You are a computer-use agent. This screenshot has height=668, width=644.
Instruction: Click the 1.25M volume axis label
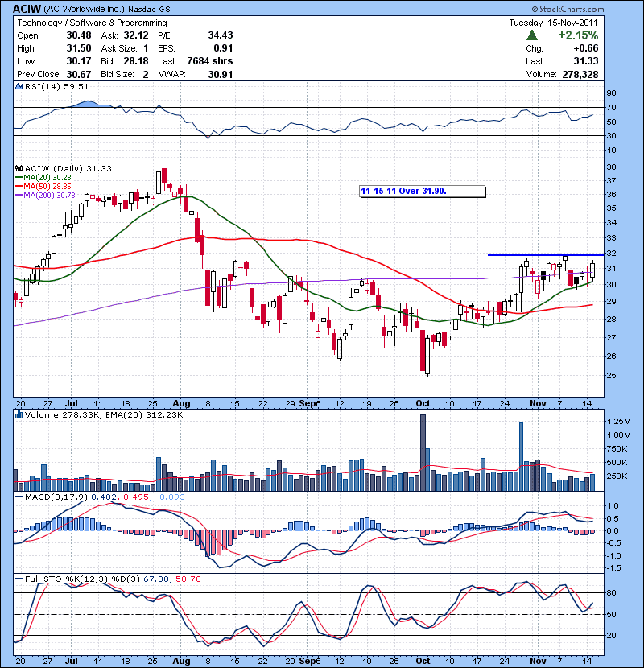[619, 422]
